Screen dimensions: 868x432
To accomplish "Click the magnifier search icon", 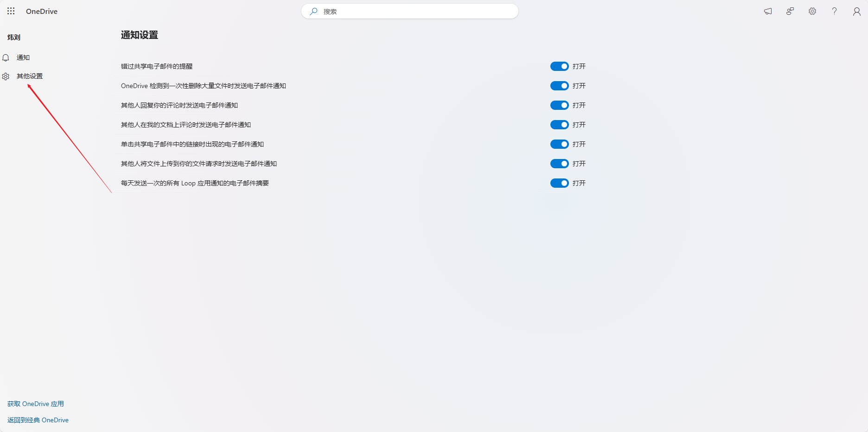I will (x=314, y=11).
